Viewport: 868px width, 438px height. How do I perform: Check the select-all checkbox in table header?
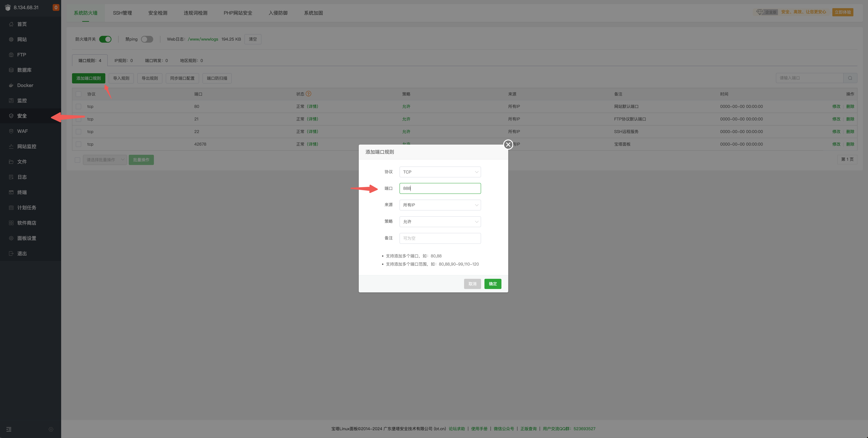[x=78, y=94]
